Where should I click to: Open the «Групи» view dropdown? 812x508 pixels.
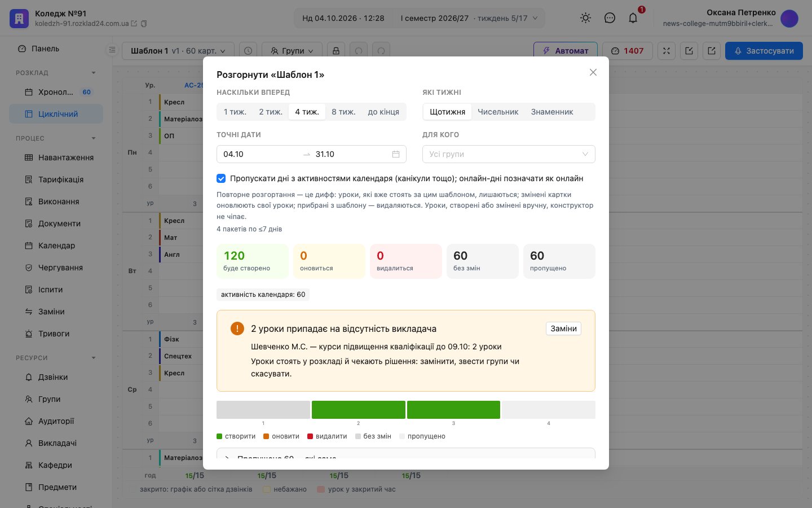click(x=292, y=51)
